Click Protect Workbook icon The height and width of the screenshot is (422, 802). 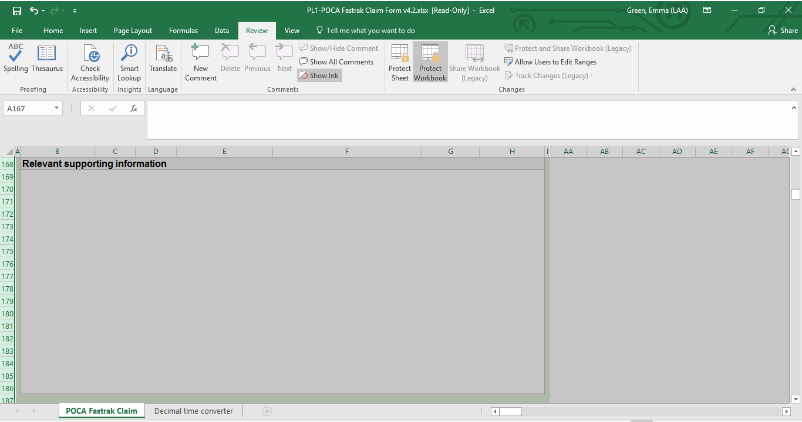tap(430, 62)
